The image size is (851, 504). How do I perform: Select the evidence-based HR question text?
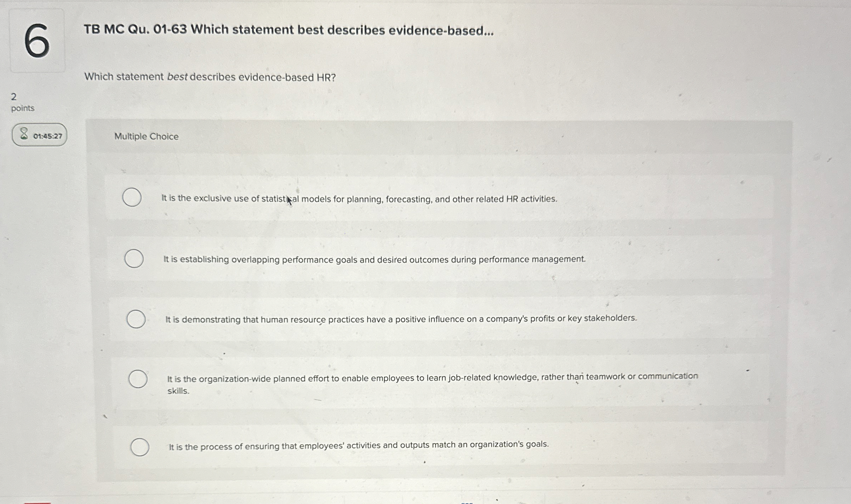pyautogui.click(x=210, y=77)
